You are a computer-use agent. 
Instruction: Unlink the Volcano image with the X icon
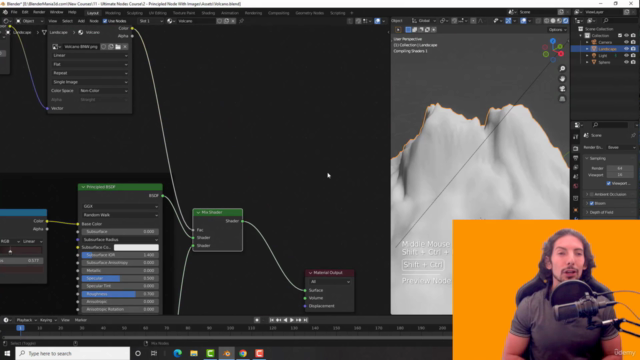(125, 47)
